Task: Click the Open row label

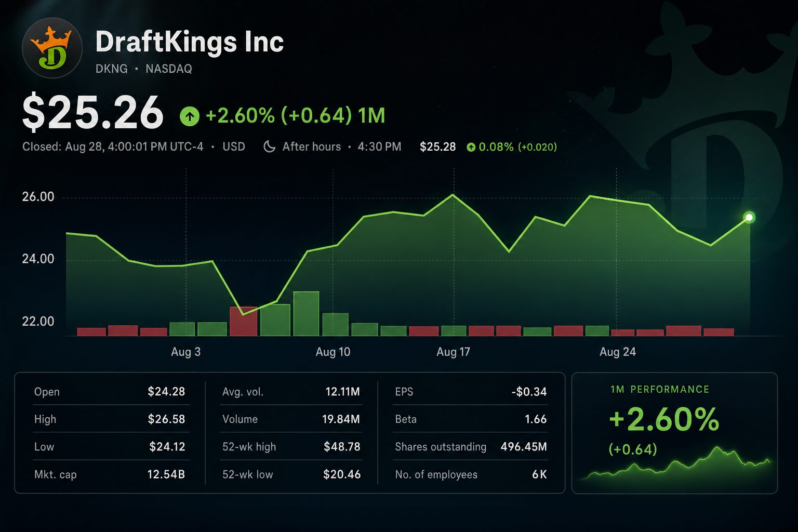Action: click(x=47, y=392)
